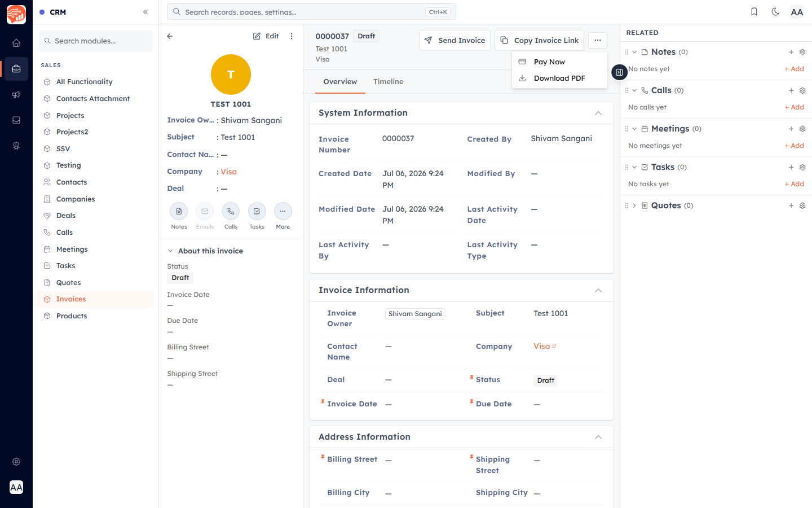Screen dimensions: 812x508
Task: Open the Notes section settings gear
Action: (802, 52)
